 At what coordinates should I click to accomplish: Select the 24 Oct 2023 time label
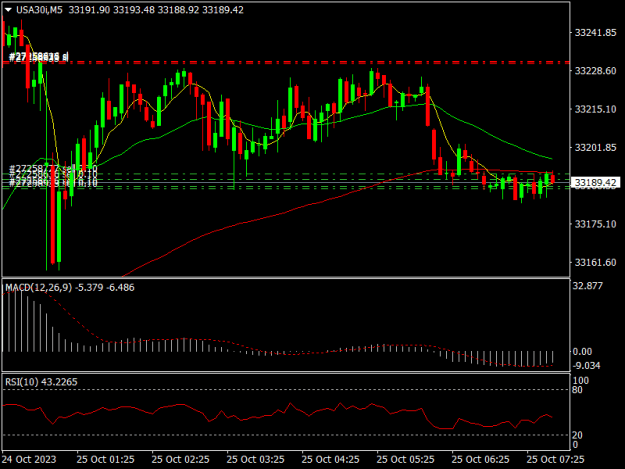click(29, 459)
